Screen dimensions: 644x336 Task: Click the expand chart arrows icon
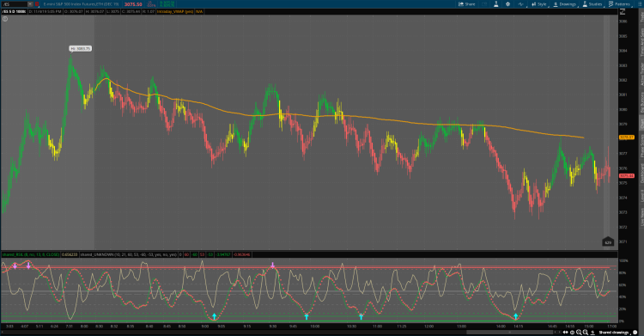[x=622, y=11]
